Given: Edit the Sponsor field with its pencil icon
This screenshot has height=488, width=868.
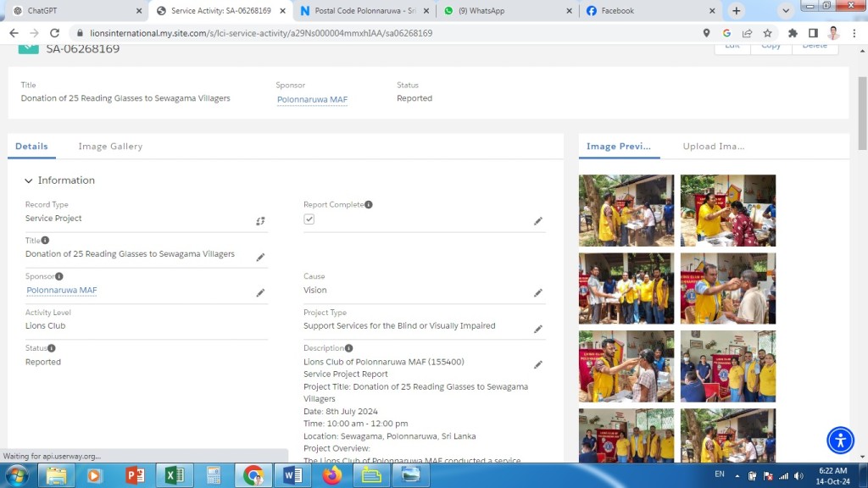Looking at the screenshot, I should [x=260, y=292].
